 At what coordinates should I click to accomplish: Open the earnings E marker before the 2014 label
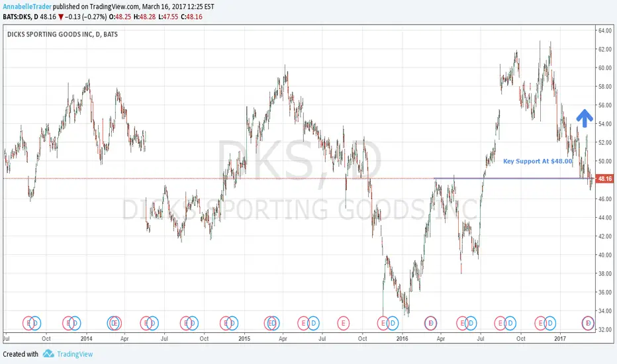68,323
